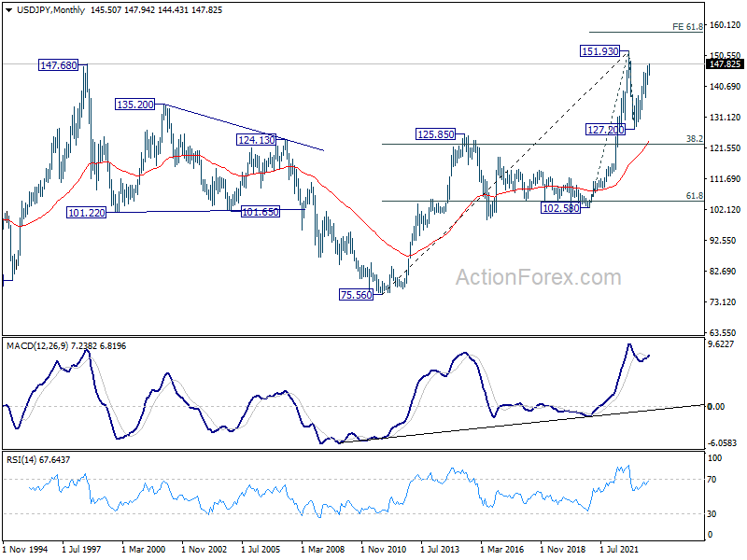Select the MACD -6.0583 scale value
This screenshot has width=747, height=560.
722,442
